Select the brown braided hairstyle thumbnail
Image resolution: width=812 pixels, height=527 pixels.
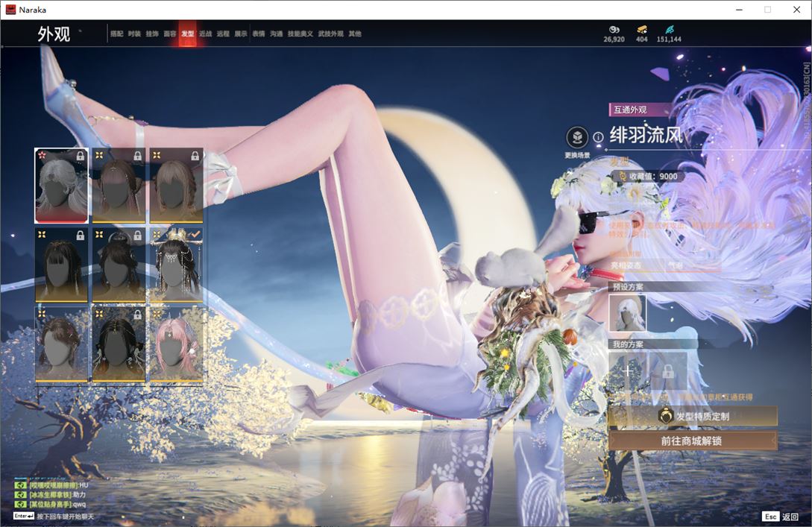pyautogui.click(x=176, y=186)
